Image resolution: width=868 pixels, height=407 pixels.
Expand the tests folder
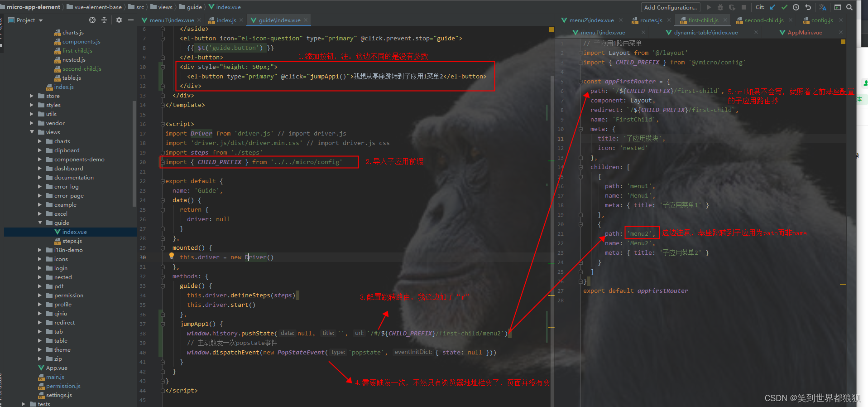click(24, 404)
